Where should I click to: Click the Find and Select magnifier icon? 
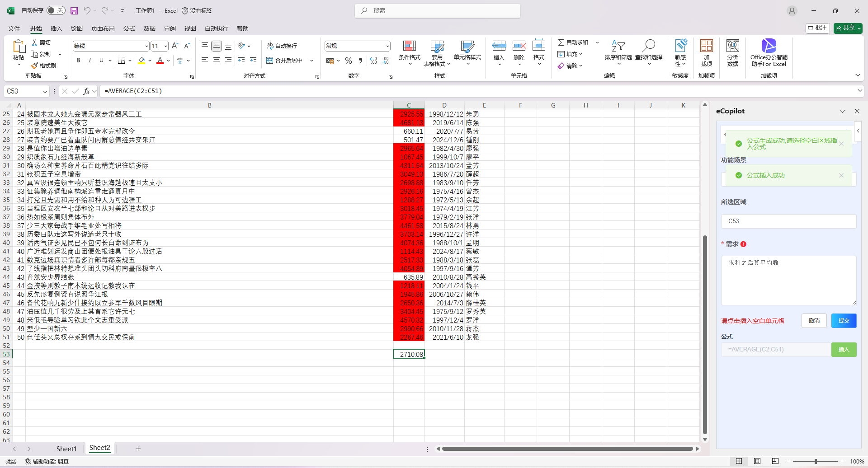tap(648, 46)
